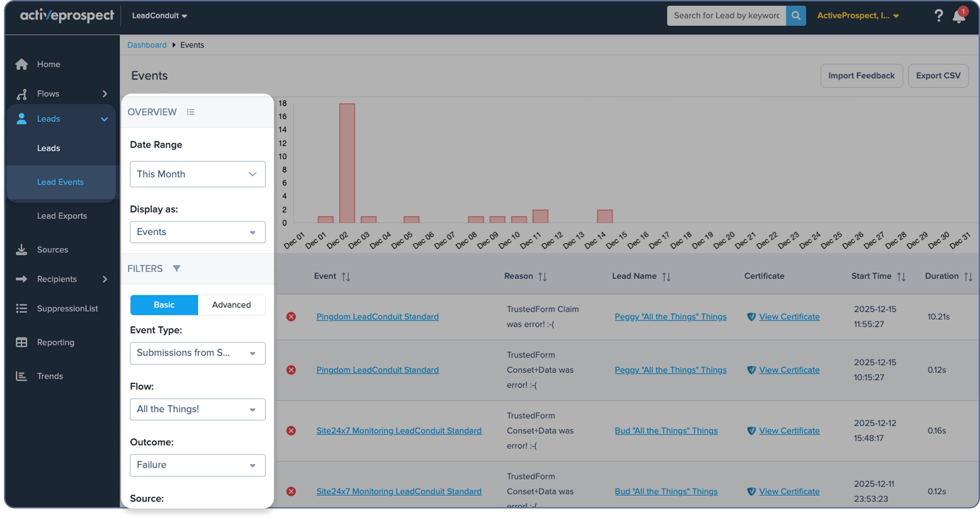The image size is (980, 519).
Task: Click the overview list icon beside OVERVIEW
Action: pos(191,112)
